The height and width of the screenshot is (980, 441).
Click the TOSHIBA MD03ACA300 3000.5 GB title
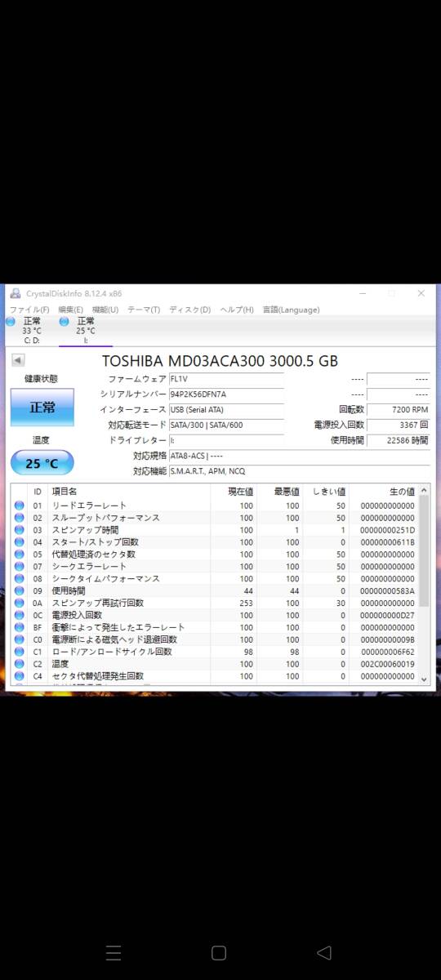pos(220,361)
